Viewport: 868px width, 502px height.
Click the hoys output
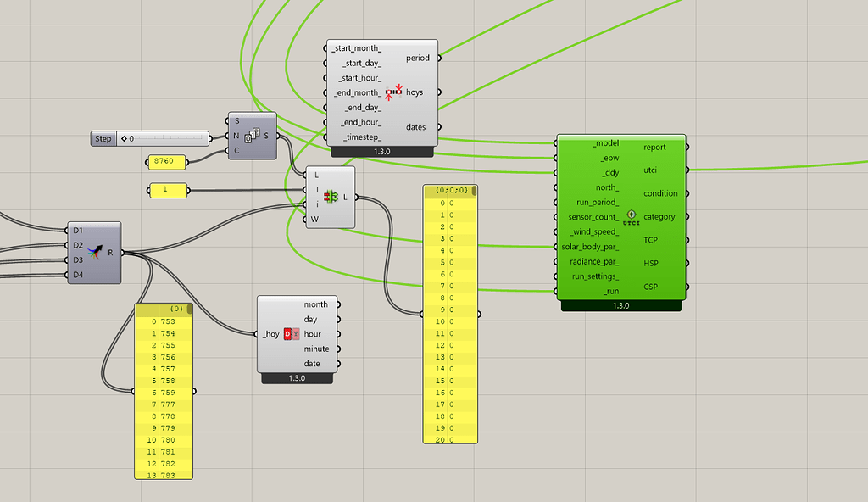[x=414, y=92]
